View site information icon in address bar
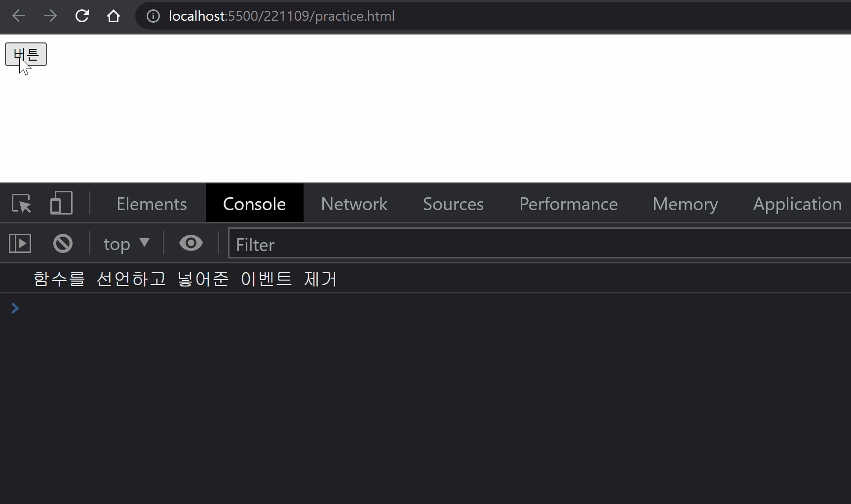The height and width of the screenshot is (504, 851). [154, 16]
